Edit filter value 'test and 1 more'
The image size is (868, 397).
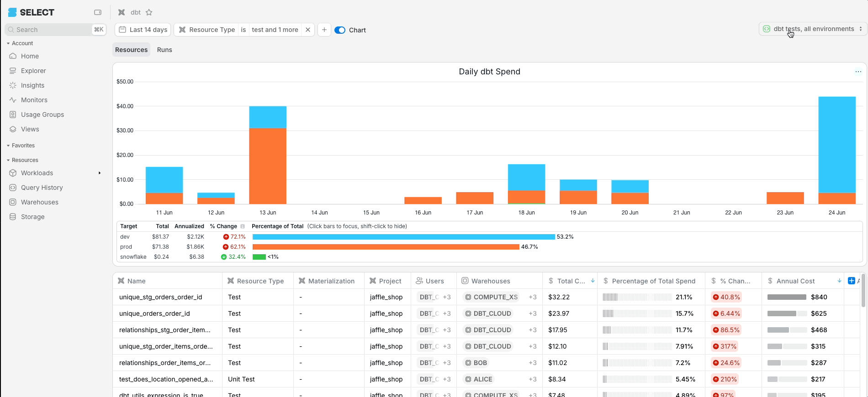click(275, 30)
